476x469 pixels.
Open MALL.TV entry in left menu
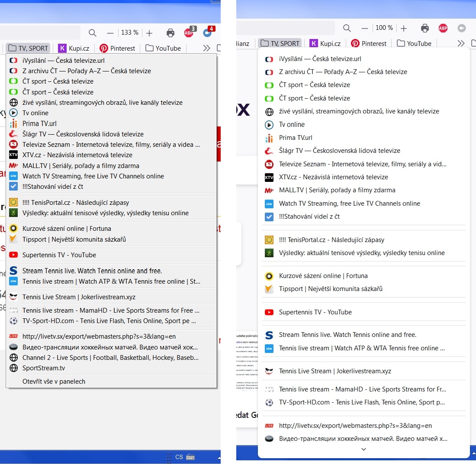coord(111,165)
